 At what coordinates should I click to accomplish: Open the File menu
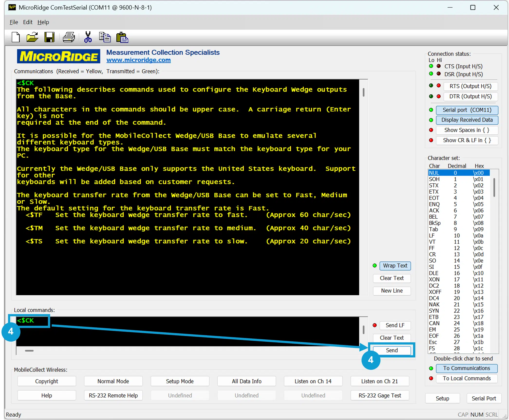click(x=14, y=22)
